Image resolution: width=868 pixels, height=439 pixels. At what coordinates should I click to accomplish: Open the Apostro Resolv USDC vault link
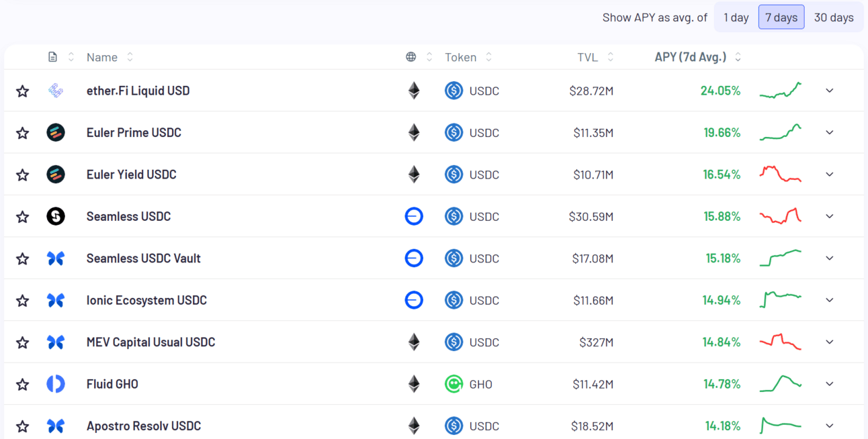(144, 426)
